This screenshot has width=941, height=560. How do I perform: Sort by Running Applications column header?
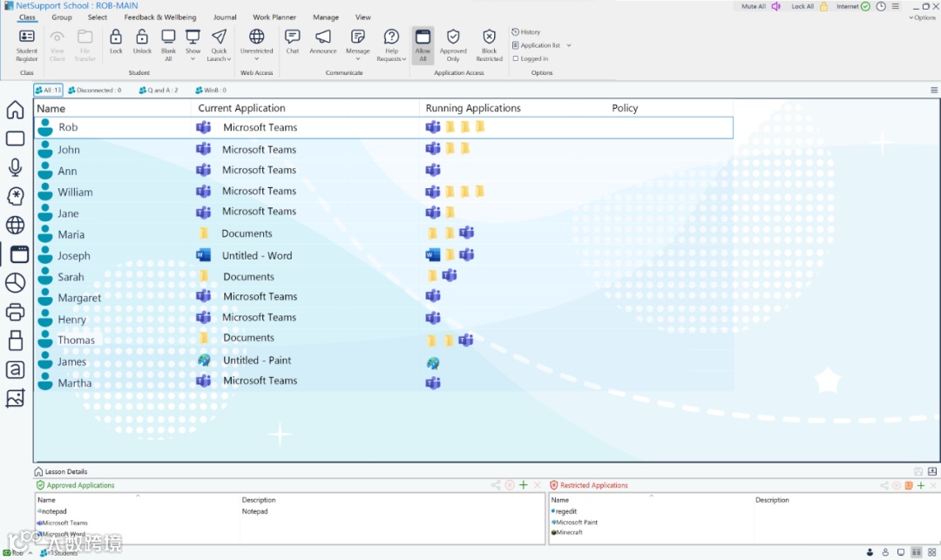473,108
